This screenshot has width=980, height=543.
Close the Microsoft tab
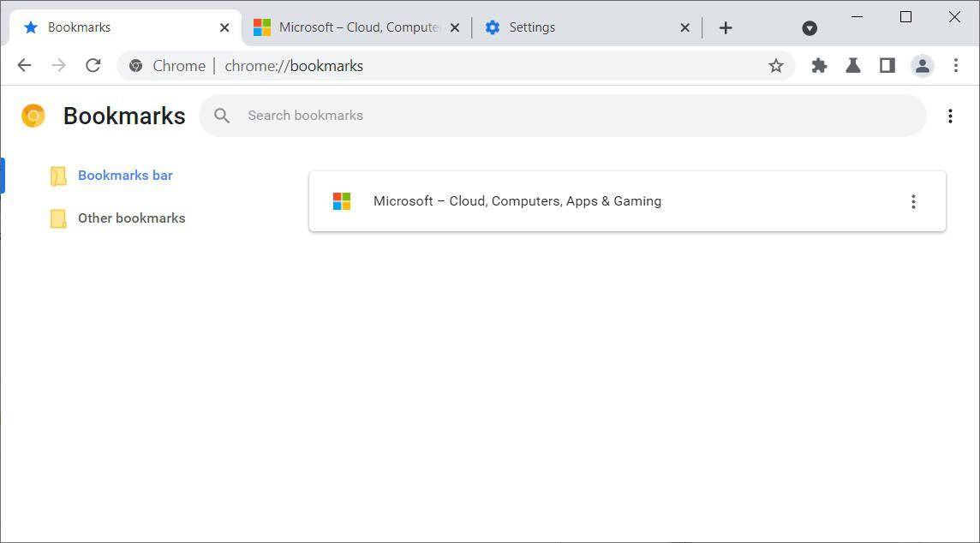click(455, 28)
